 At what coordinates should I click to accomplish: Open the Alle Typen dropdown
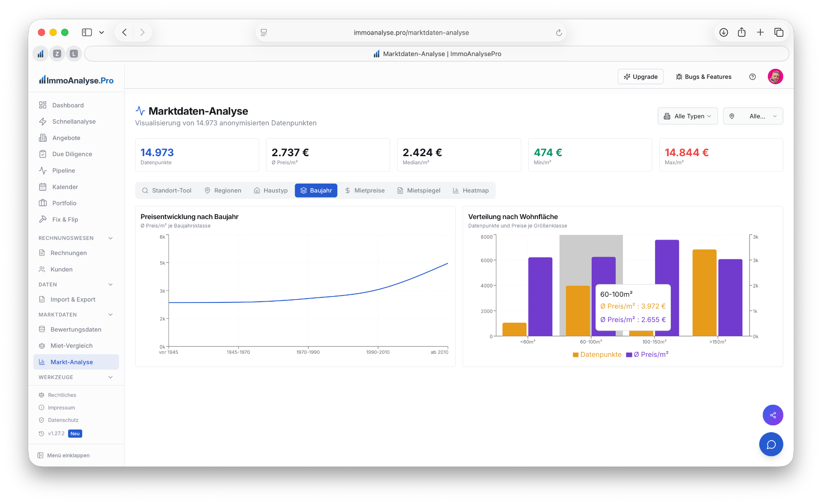click(688, 116)
